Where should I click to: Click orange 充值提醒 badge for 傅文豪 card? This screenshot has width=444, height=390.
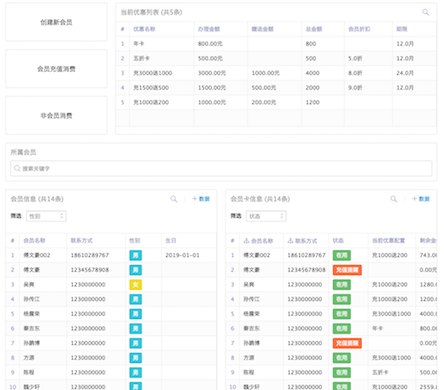[347, 270]
